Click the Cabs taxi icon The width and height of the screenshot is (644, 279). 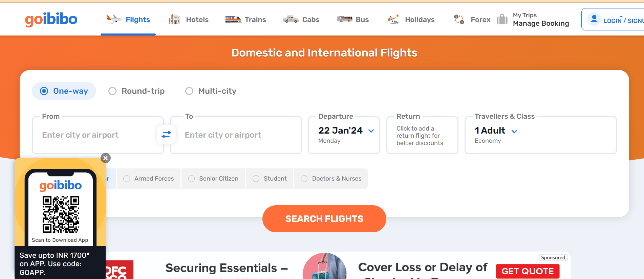[291, 19]
